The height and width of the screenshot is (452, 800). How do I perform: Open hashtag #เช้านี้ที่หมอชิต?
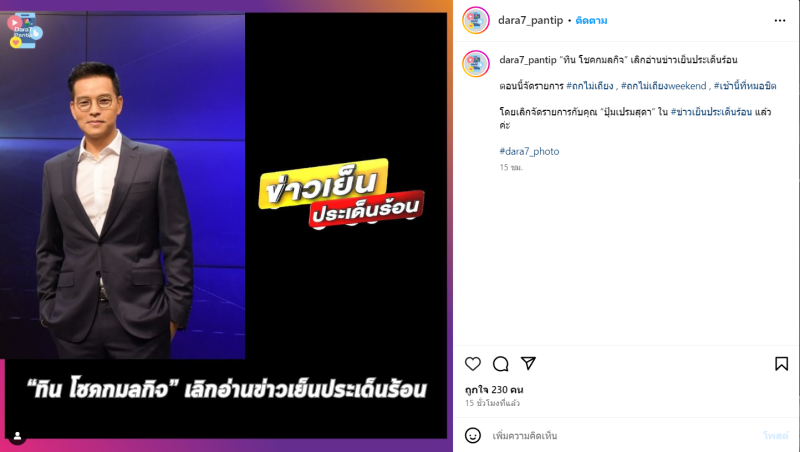tap(745, 86)
